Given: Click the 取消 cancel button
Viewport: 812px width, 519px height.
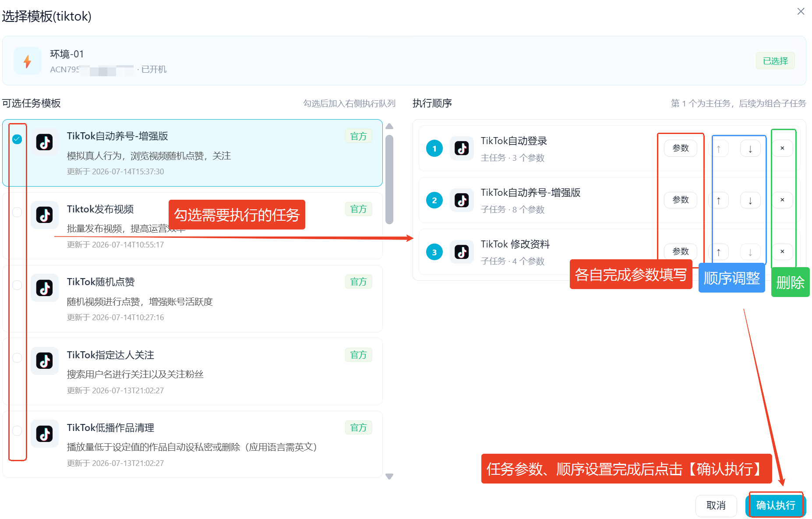Looking at the screenshot, I should pyautogui.click(x=716, y=505).
